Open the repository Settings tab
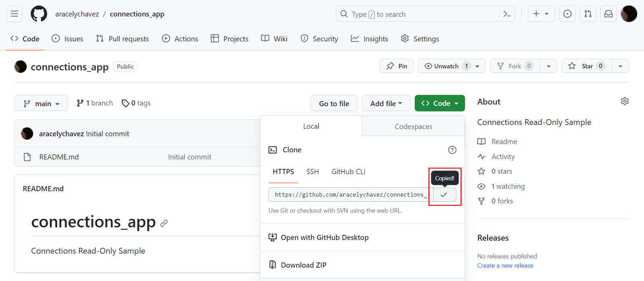Screen dimensions: 644x281 pyautogui.click(x=420, y=39)
